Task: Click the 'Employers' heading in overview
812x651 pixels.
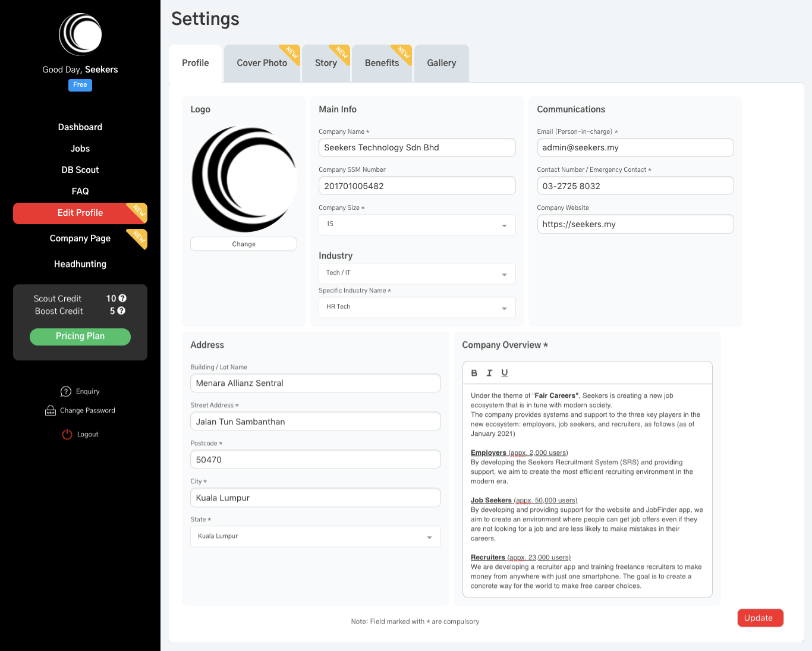Action: [x=489, y=453]
